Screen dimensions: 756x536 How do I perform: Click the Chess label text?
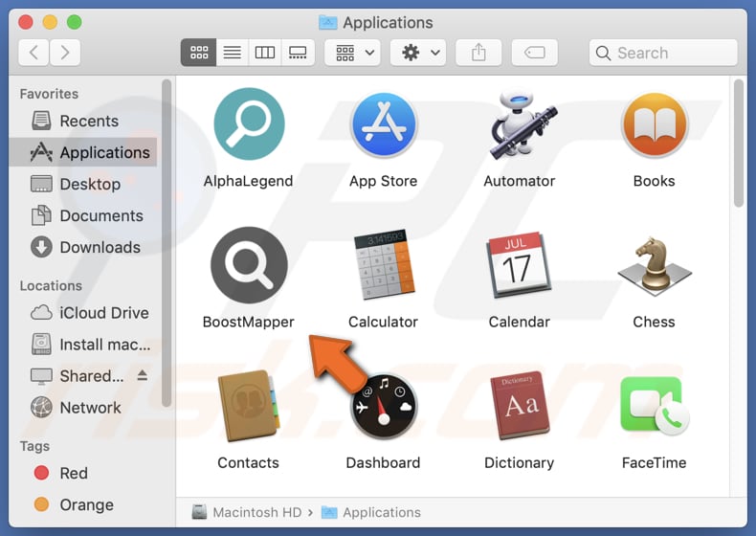coord(655,322)
